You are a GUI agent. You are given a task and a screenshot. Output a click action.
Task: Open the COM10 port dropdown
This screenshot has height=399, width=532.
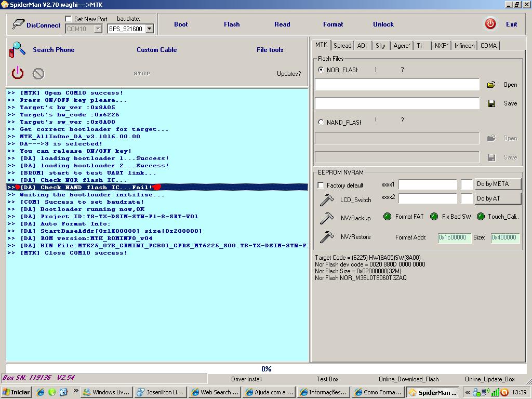point(98,29)
